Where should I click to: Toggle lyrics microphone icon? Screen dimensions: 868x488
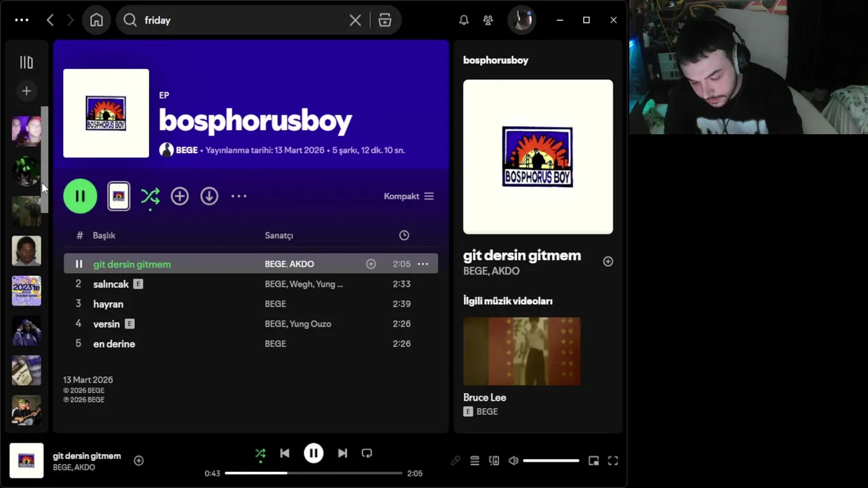456,461
